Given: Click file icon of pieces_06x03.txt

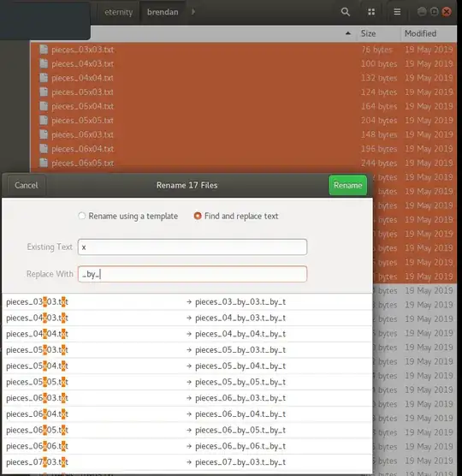Looking at the screenshot, I should click(x=44, y=134).
